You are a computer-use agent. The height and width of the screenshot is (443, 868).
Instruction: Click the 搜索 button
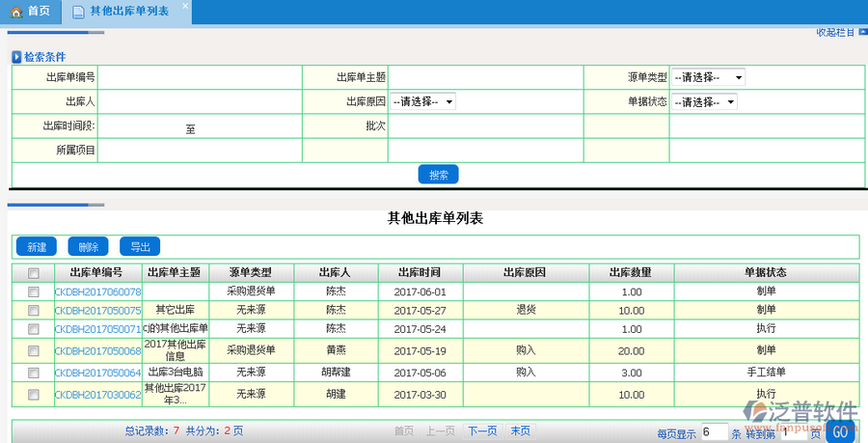point(438,175)
